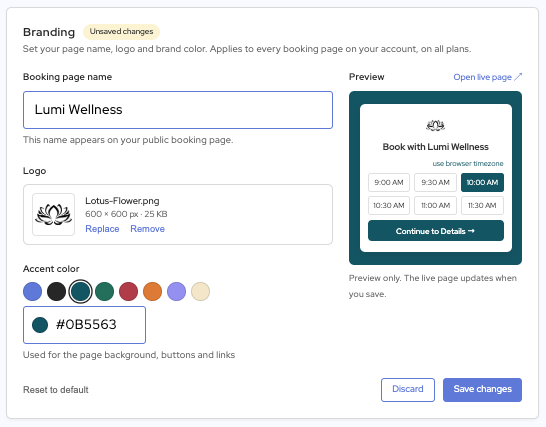Click the Unsaved changes badge
Viewport: 546px width, 427px height.
[x=121, y=32]
